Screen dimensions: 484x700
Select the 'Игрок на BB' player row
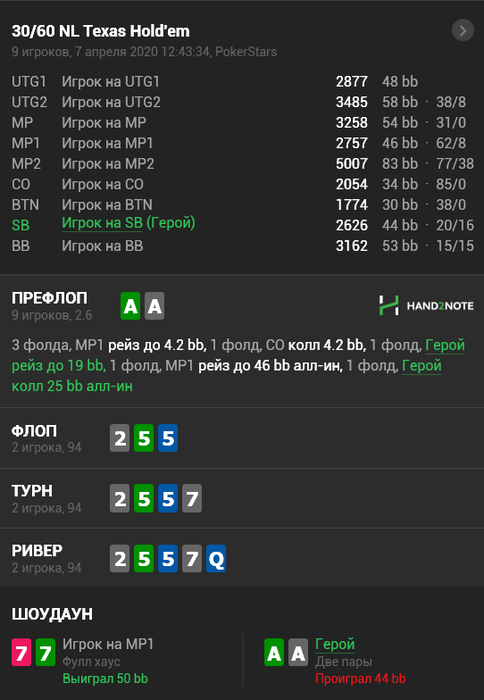(x=242, y=246)
